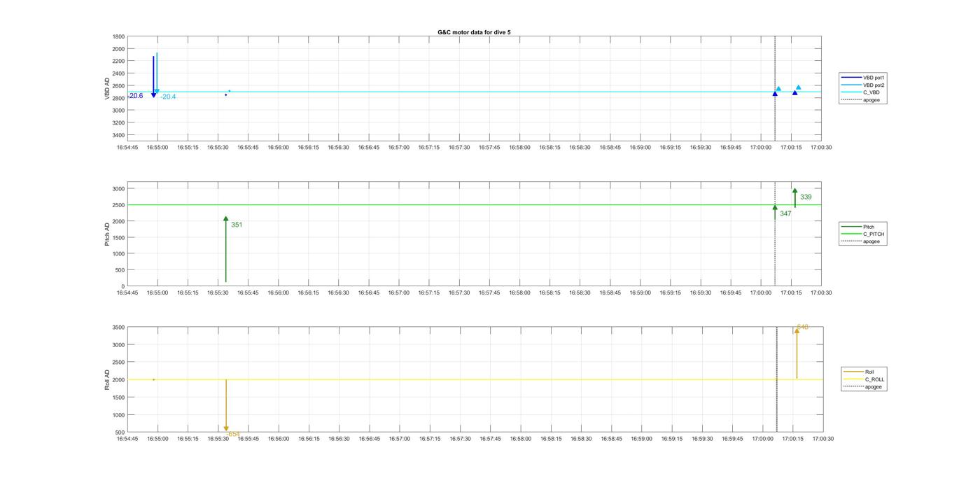This screenshot has width=980, height=485.
Task: Click the '339' pitch move label
Action: coord(806,197)
